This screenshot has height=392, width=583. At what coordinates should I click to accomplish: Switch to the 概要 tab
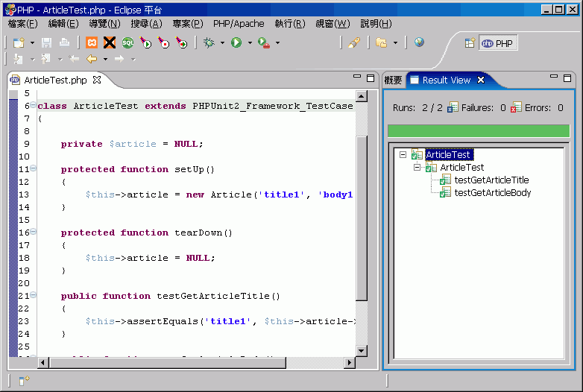click(393, 80)
